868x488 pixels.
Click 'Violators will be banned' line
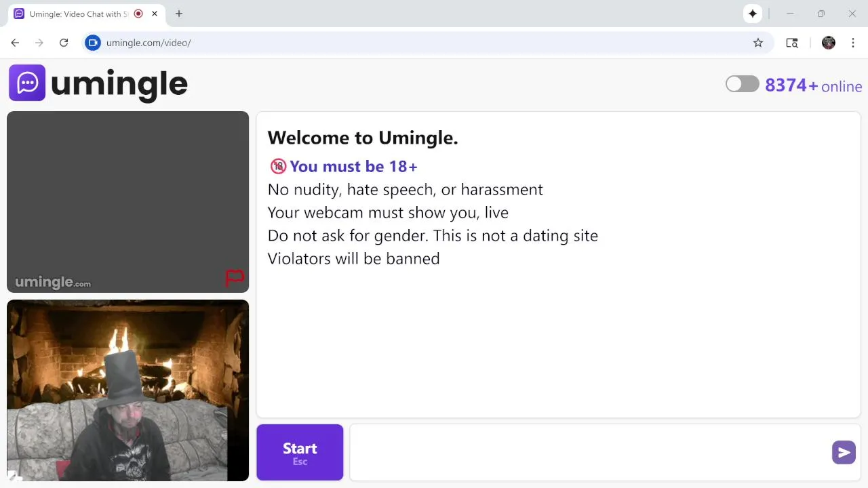(x=353, y=259)
